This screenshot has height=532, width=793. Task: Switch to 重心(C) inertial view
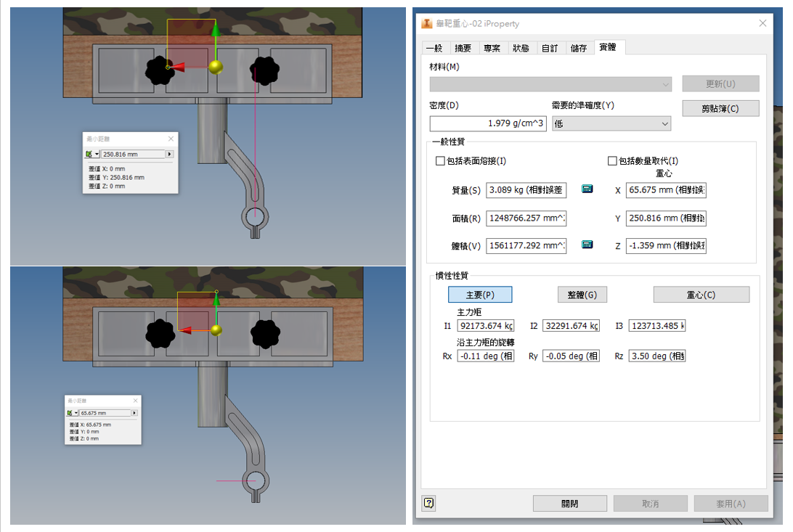(x=701, y=295)
